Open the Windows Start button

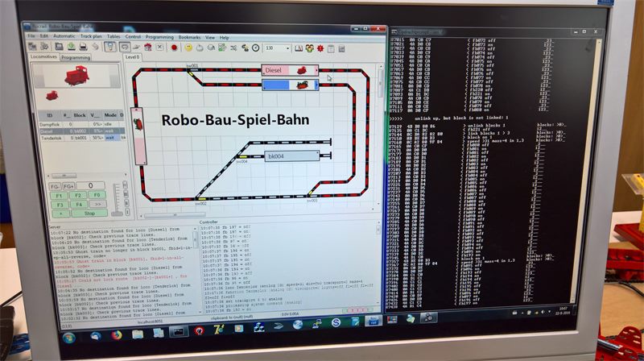tap(69, 338)
